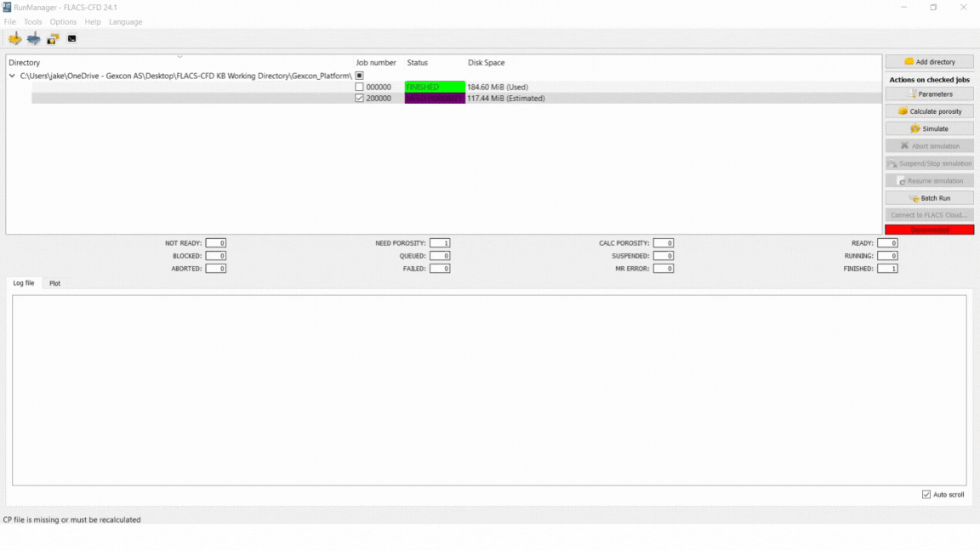Click the NOT READY count field

[215, 243]
